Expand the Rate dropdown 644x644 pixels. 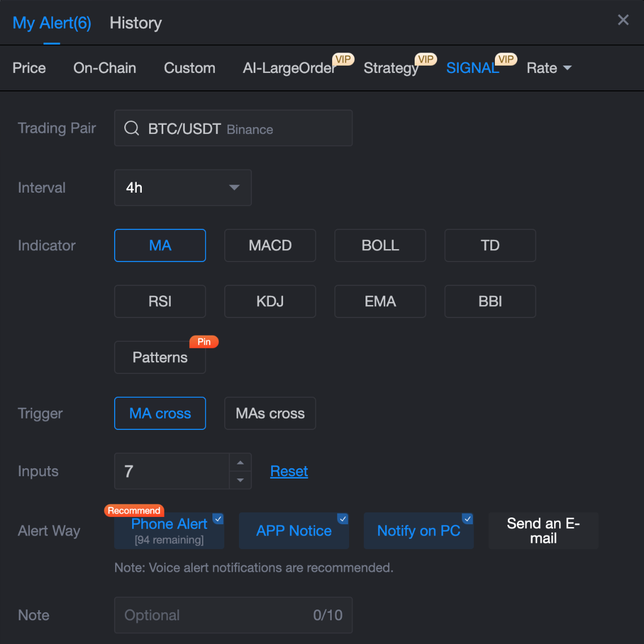coord(548,68)
